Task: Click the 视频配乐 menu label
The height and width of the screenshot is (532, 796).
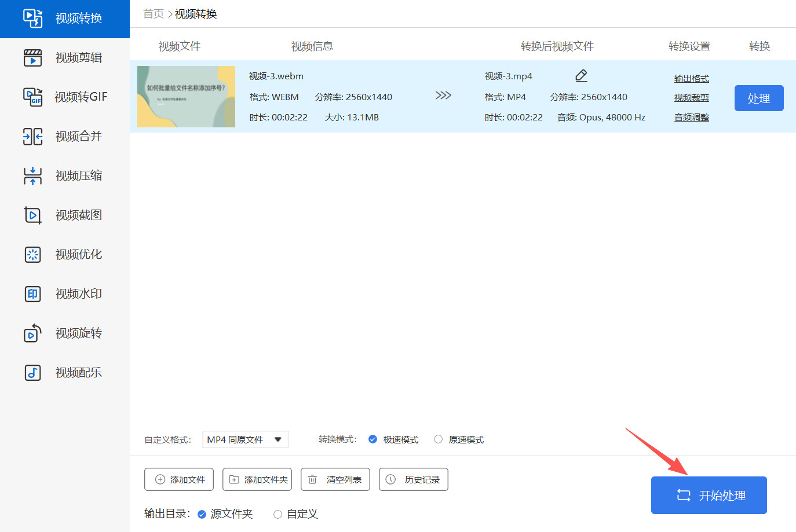Action: 79,373
